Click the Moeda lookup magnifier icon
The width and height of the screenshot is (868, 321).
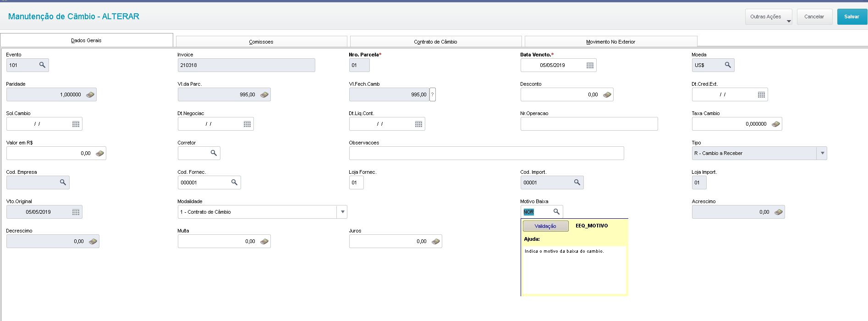pyautogui.click(x=728, y=65)
